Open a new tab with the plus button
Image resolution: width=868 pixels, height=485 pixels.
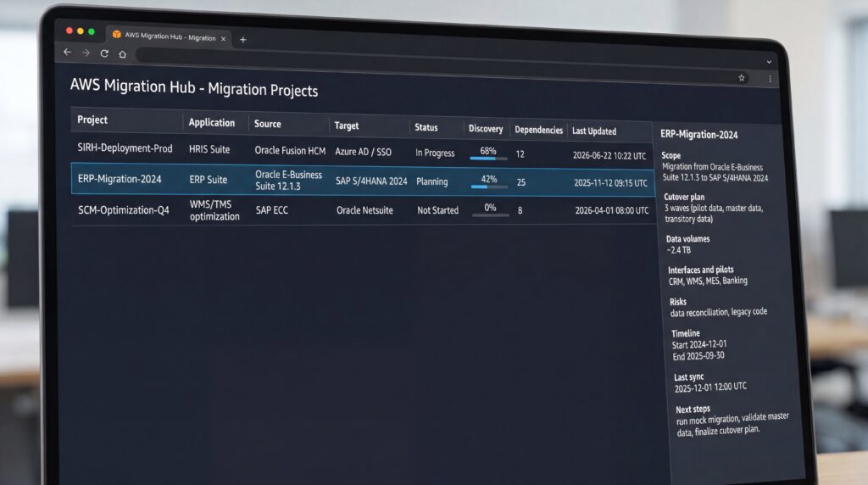click(242, 40)
